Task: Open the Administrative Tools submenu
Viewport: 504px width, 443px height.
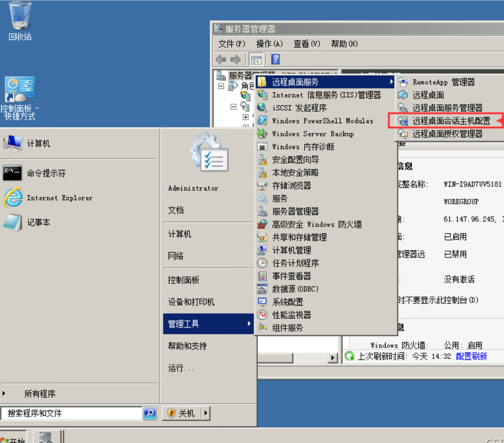Action: 208,324
